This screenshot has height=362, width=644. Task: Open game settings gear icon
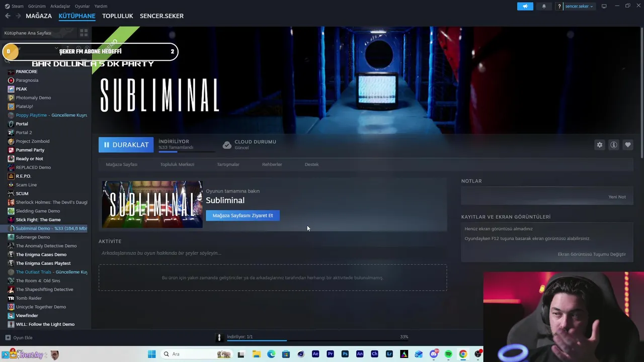point(599,145)
